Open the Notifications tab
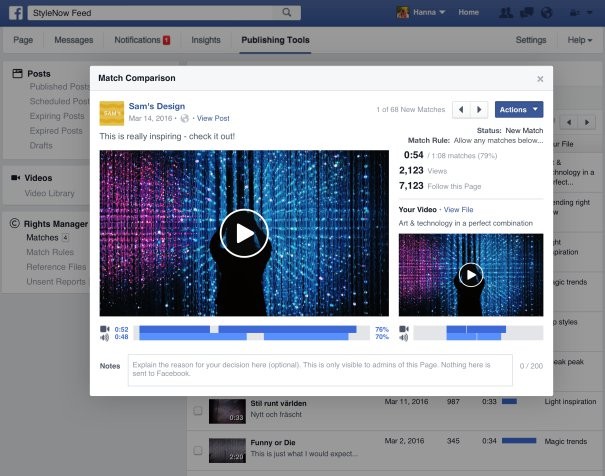 pos(137,40)
